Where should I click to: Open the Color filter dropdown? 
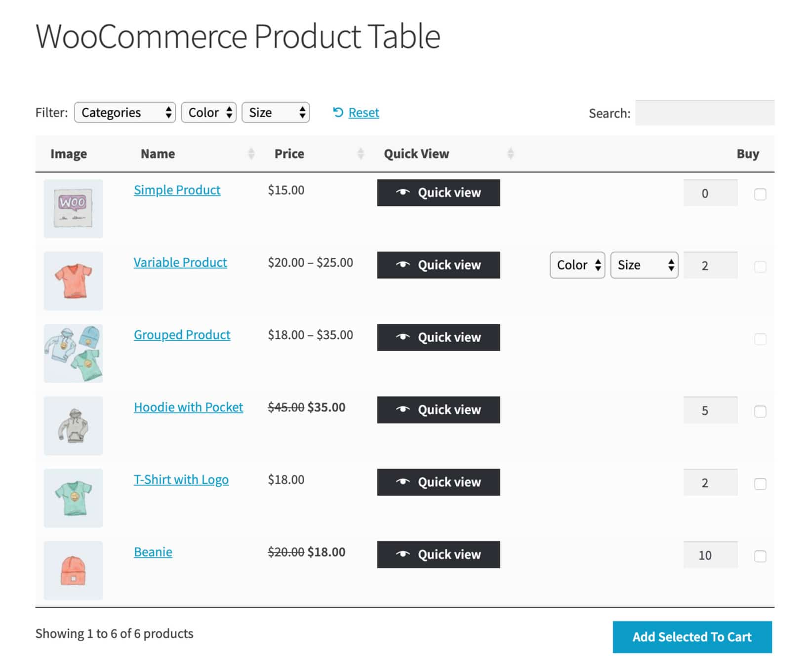coord(208,113)
